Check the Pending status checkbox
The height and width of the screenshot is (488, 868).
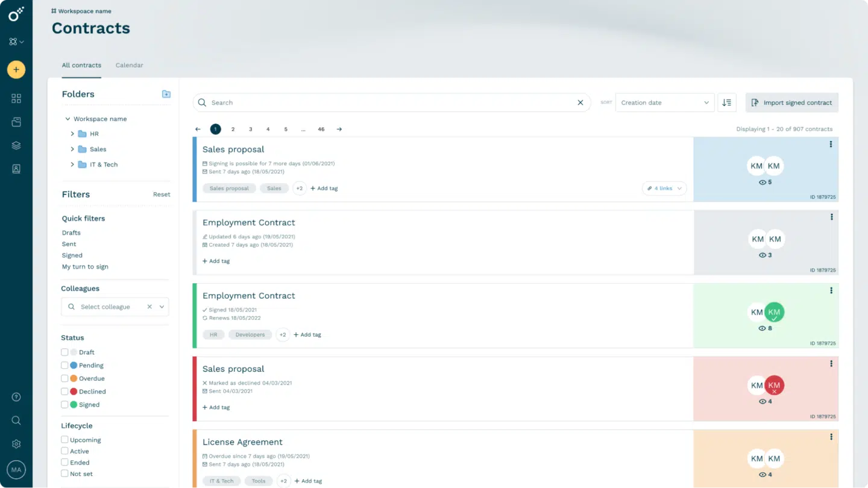pyautogui.click(x=64, y=365)
